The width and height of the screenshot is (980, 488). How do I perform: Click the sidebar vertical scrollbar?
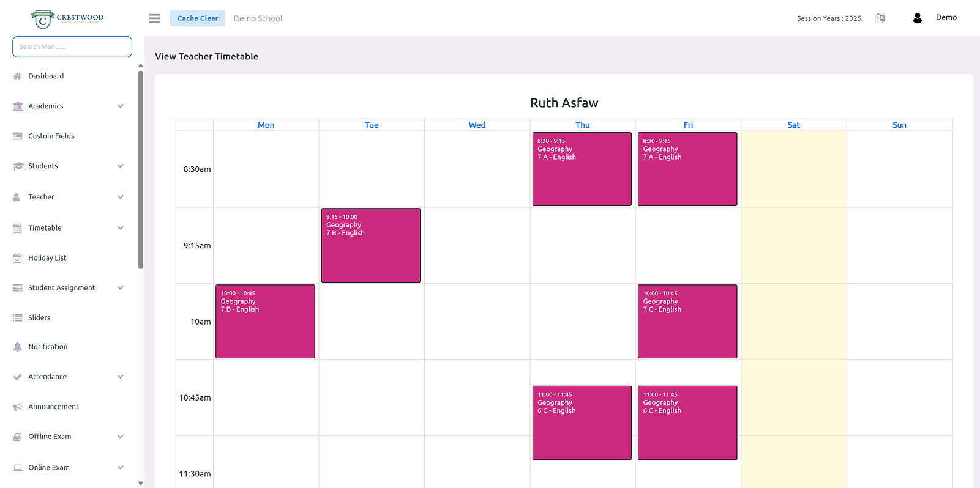click(141, 170)
